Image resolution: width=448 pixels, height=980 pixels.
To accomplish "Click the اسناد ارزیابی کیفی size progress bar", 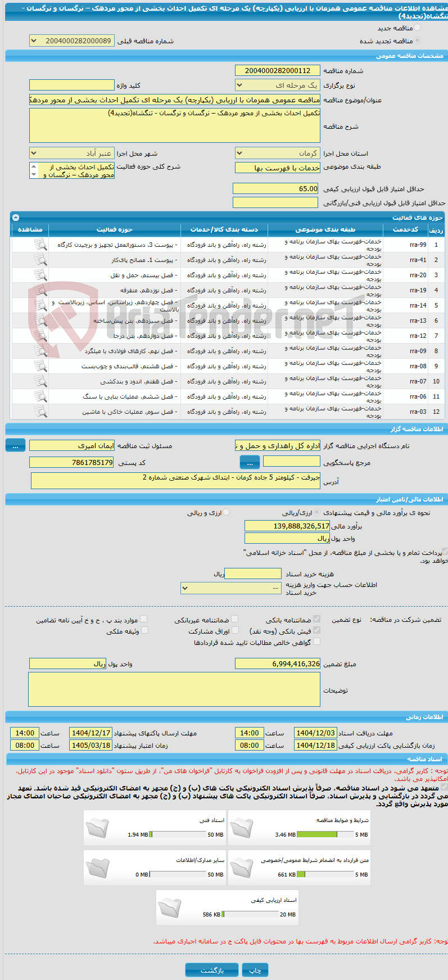I will coord(250,914).
